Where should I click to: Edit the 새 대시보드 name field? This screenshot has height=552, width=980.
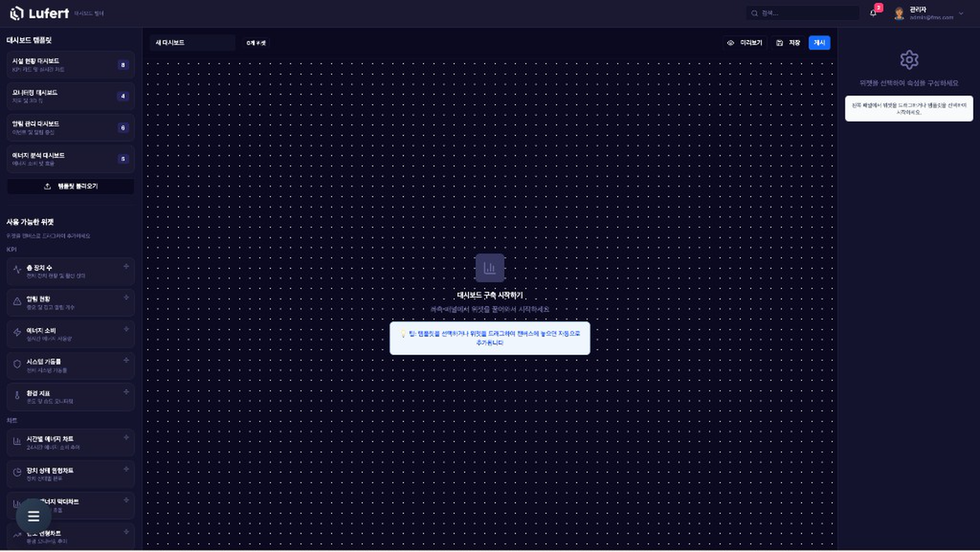click(192, 43)
